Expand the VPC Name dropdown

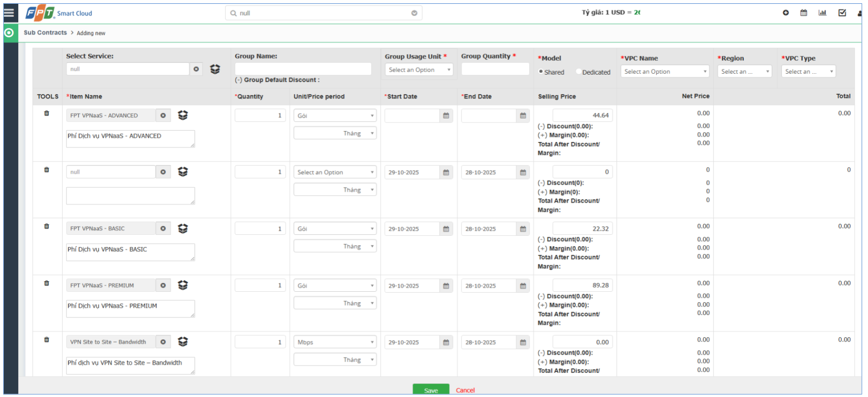[x=665, y=72]
